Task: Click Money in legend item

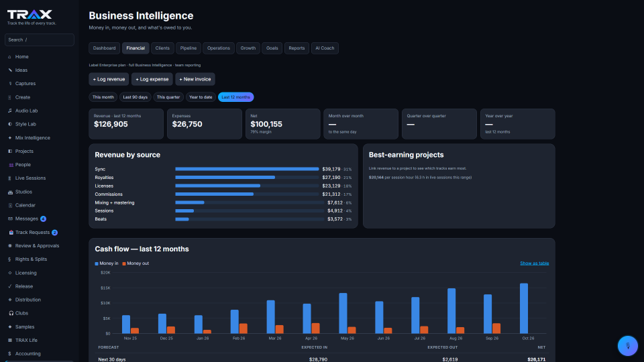Action: click(107, 263)
